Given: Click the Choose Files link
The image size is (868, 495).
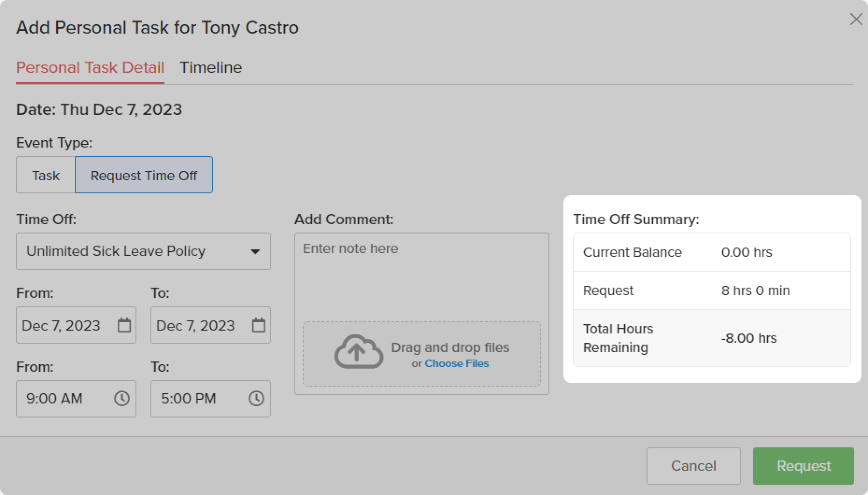Looking at the screenshot, I should [456, 363].
